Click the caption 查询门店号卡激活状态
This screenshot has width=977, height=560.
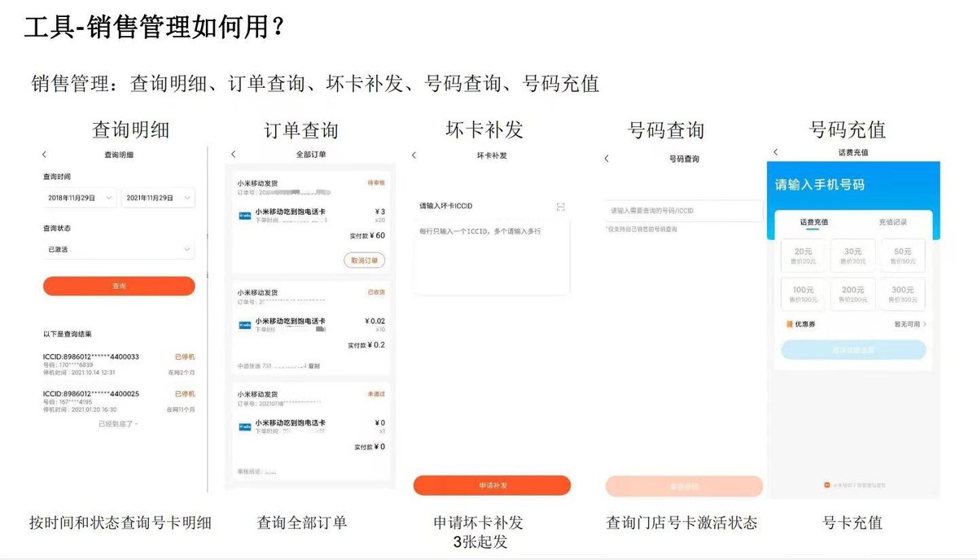click(x=681, y=523)
